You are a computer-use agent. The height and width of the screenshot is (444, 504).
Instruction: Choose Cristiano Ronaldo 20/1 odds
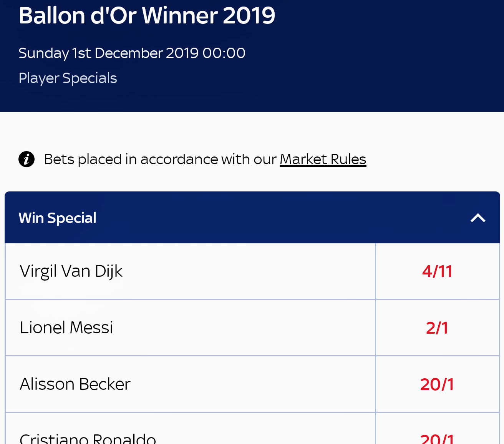(x=437, y=437)
